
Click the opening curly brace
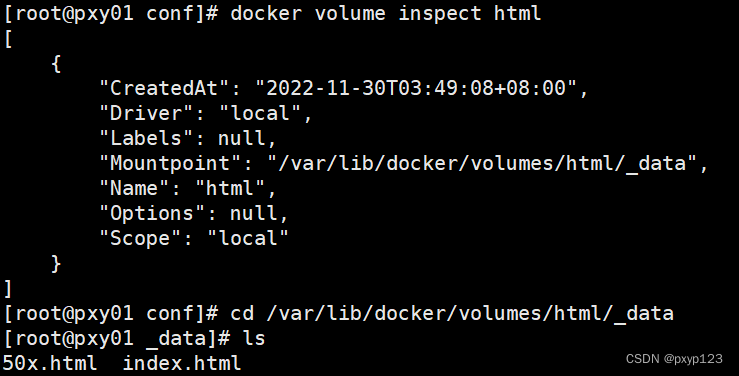56,64
